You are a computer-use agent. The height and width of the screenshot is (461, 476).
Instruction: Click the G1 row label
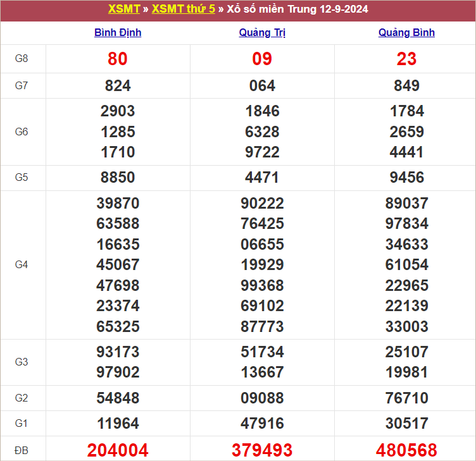pos(22,423)
